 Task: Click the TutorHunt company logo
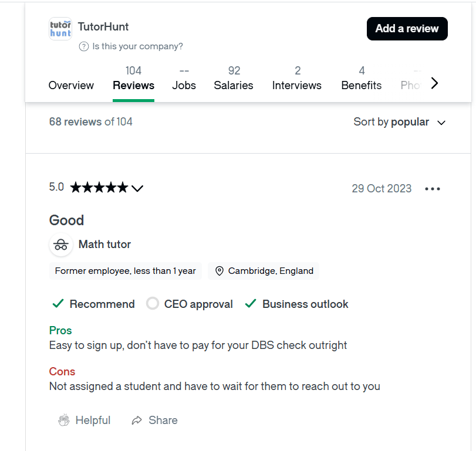pyautogui.click(x=60, y=28)
